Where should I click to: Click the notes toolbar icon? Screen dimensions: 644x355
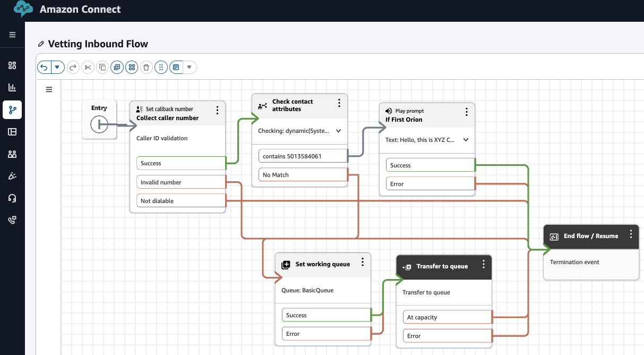tap(176, 67)
